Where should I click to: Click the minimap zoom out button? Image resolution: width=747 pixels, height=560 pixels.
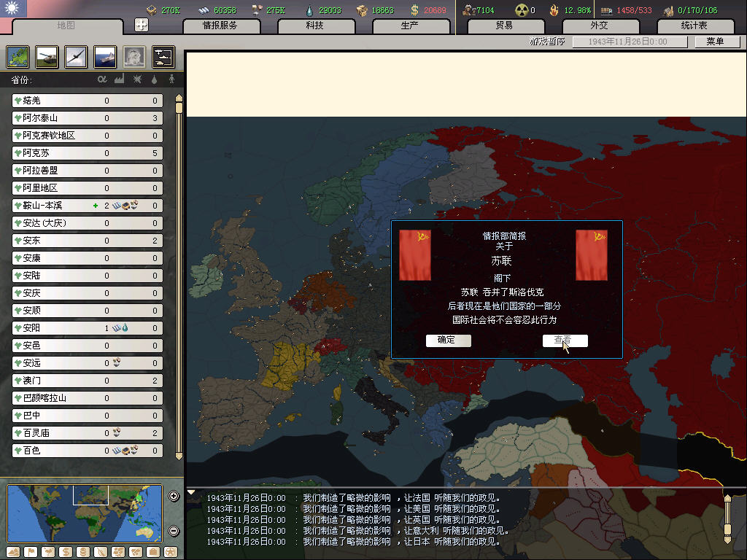(x=174, y=531)
